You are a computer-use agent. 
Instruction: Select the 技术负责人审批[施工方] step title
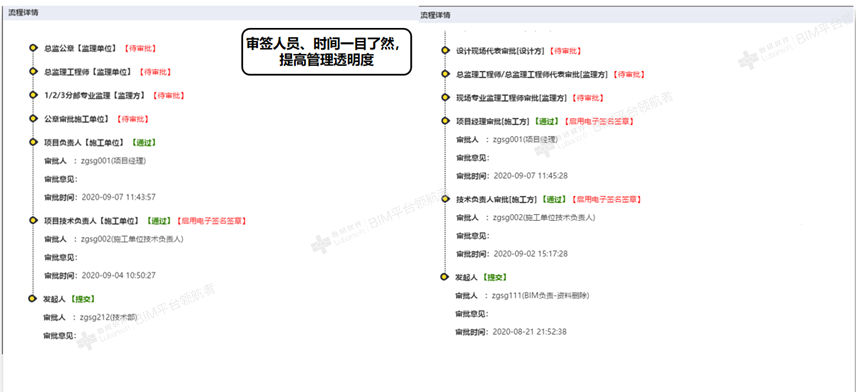(x=496, y=199)
